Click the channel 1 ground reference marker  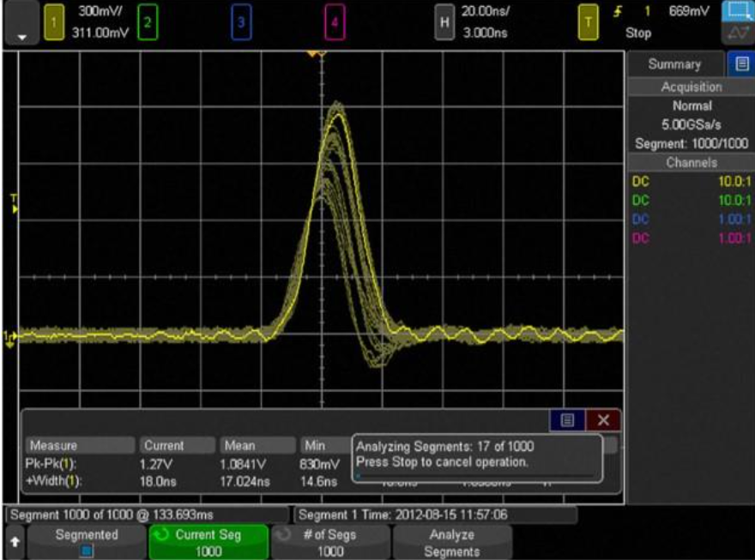click(9, 340)
